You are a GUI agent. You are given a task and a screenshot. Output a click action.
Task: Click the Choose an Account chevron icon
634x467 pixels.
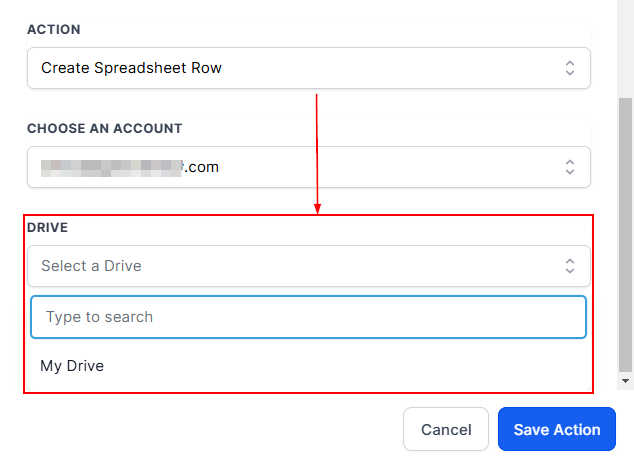[x=570, y=167]
